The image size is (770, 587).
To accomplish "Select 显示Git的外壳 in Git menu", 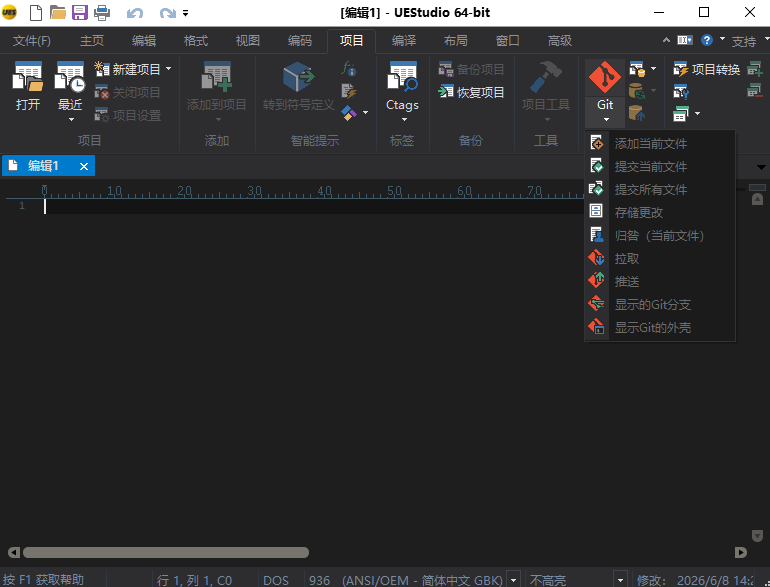I will [660, 328].
